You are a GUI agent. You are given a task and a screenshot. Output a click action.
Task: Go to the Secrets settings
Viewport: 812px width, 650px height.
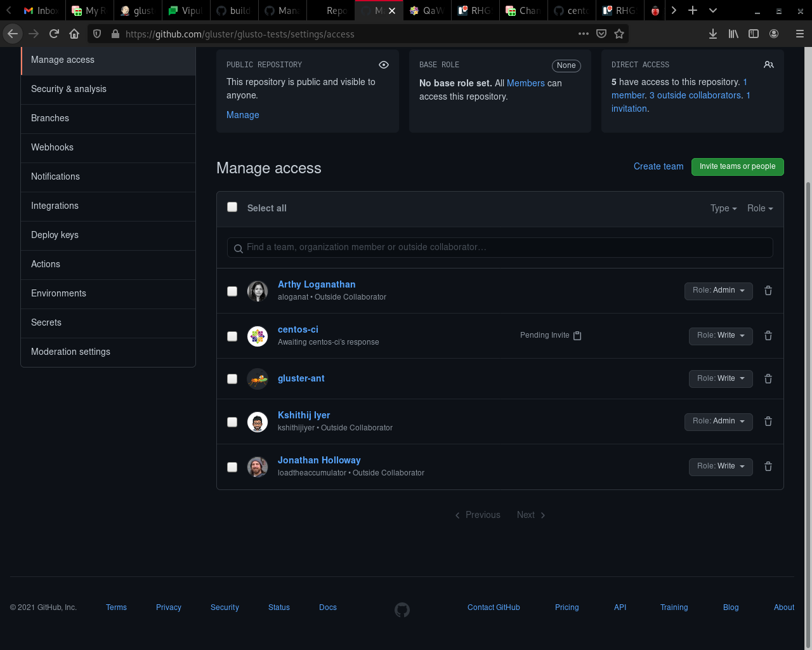click(108, 323)
